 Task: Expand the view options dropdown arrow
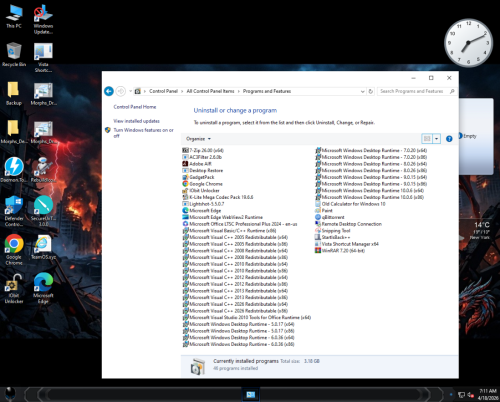(436, 139)
